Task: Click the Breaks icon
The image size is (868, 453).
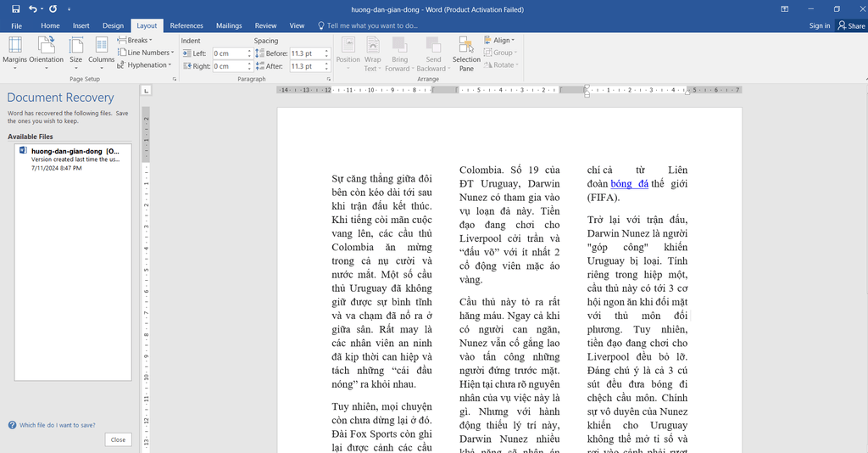Action: [x=122, y=41]
